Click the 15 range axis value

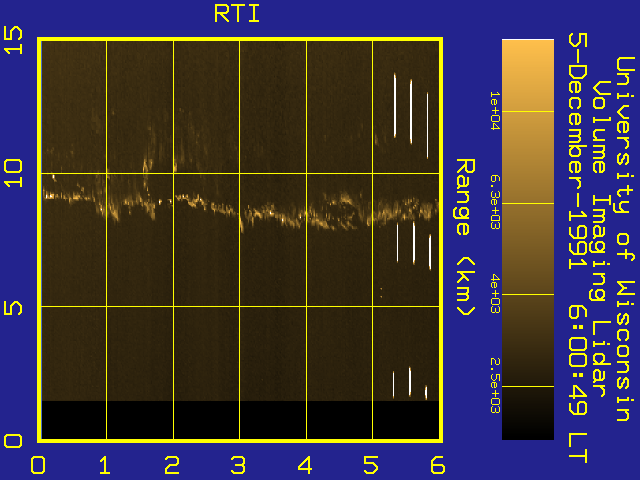[13, 40]
